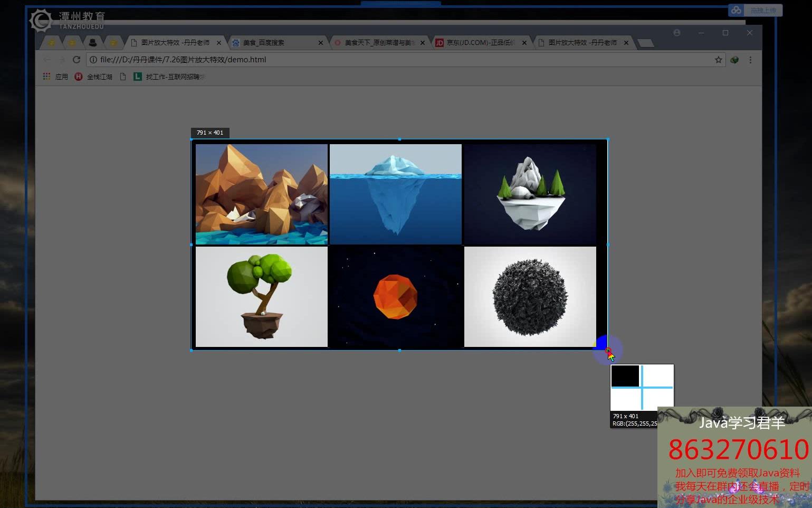
Task: Switch to the last 图片放大特效 tab
Action: [x=582, y=43]
